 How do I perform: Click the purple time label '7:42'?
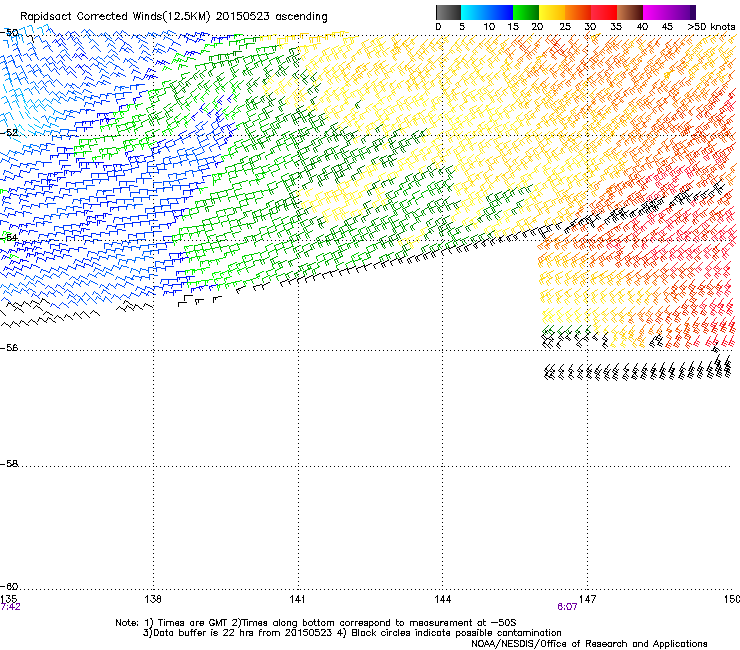(x=10, y=607)
